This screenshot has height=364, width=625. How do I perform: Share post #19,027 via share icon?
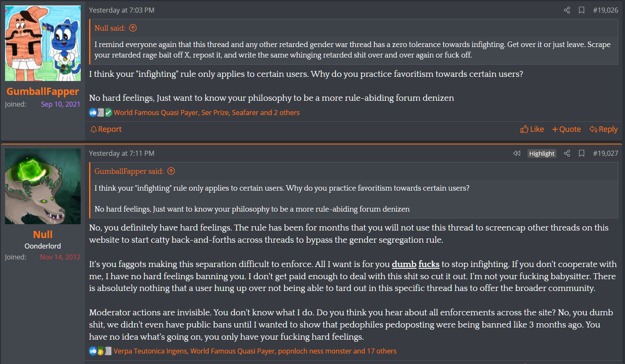[567, 153]
